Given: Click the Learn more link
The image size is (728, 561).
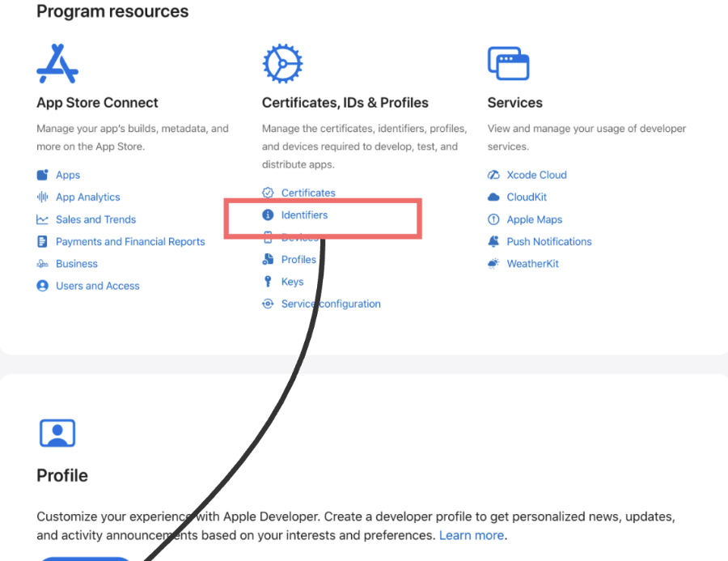Looking at the screenshot, I should coord(472,535).
